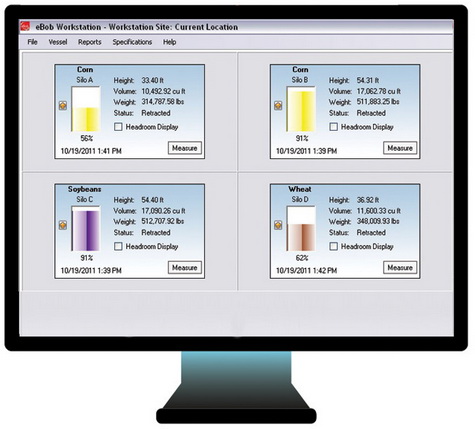The height and width of the screenshot is (429, 475).
Task: Click the orange icon beside Silo B
Action: [x=278, y=106]
